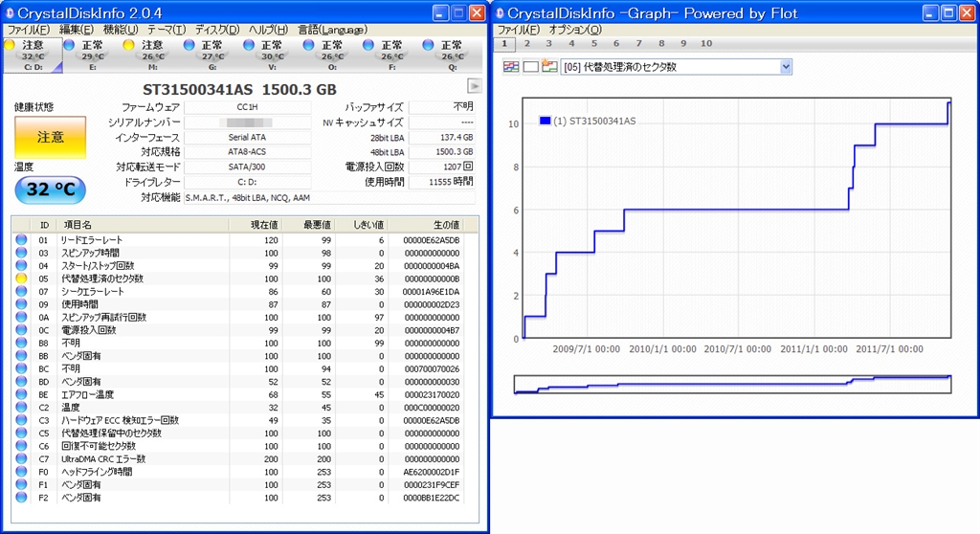Click status icon for attribute C7 row

click(21, 458)
